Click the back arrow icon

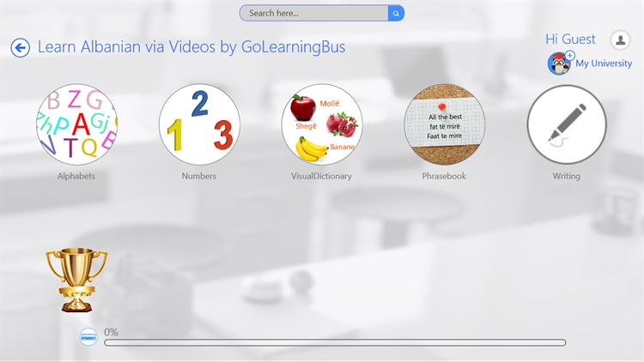click(x=20, y=48)
